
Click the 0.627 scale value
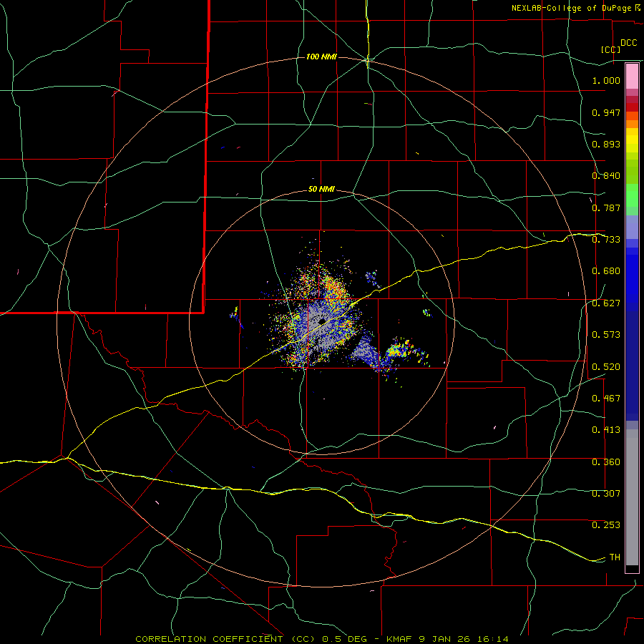click(x=606, y=303)
